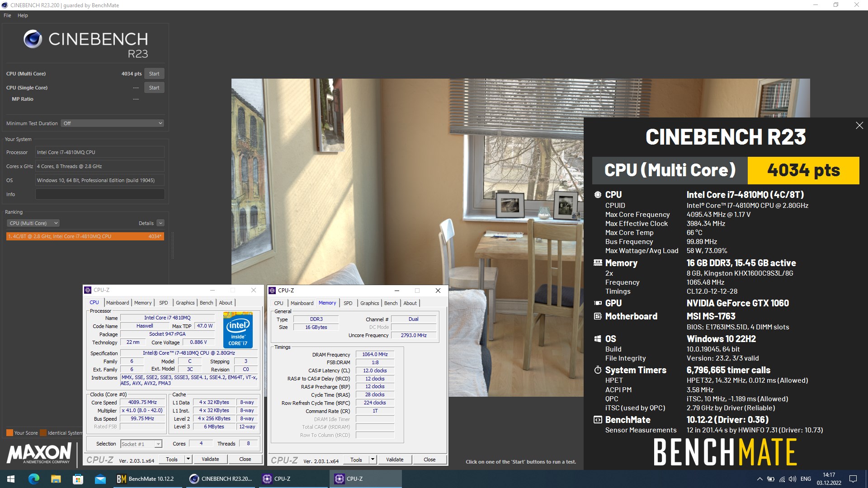Close the BenchMate result overlay with X
The image size is (868, 488).
coord(859,126)
